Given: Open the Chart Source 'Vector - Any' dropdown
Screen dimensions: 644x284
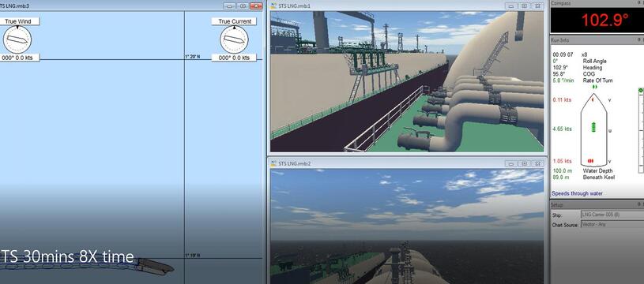Looking at the screenshot, I should point(612,225).
